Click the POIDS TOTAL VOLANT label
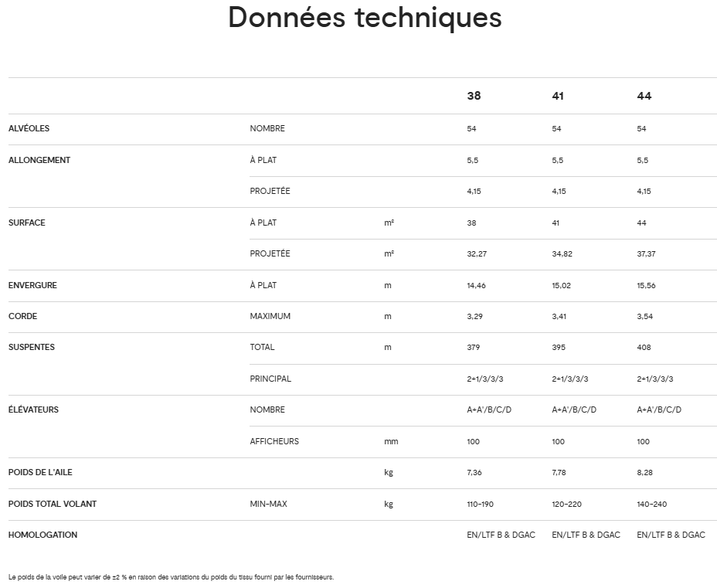 [53, 504]
